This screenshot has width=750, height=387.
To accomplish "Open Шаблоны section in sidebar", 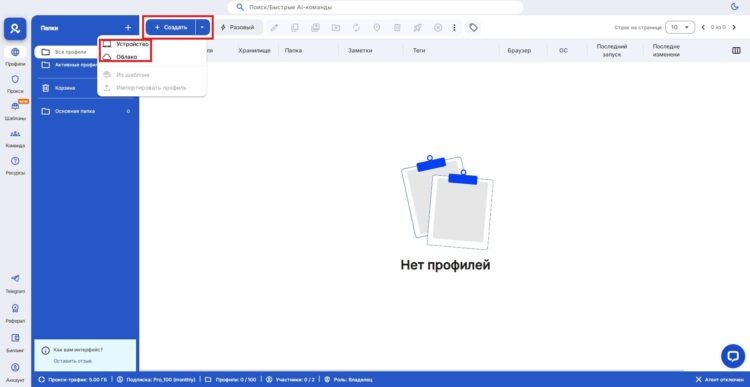I will [15, 111].
